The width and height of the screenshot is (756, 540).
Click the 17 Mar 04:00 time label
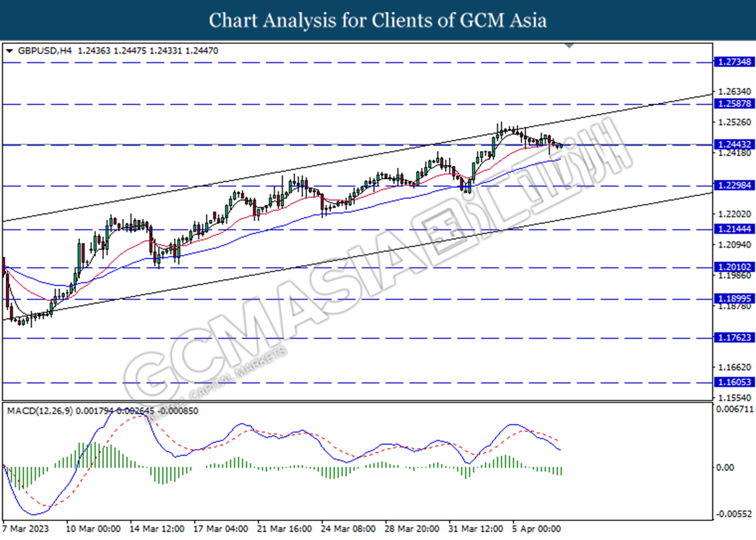point(221,529)
